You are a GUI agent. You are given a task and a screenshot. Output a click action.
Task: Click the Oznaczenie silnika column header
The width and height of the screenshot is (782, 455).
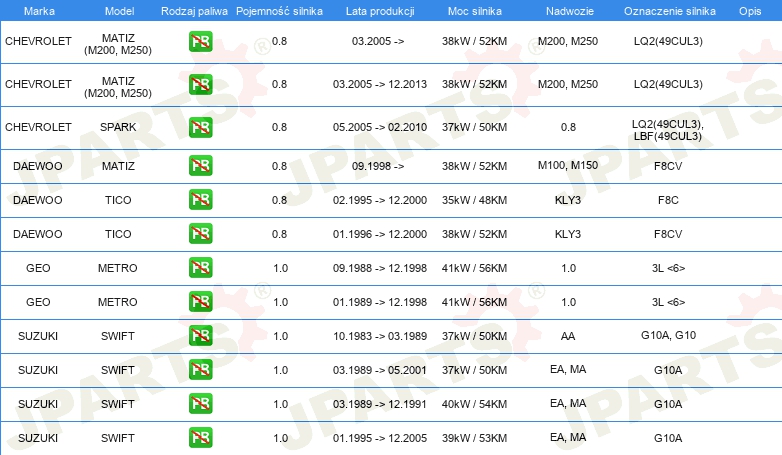tap(669, 11)
